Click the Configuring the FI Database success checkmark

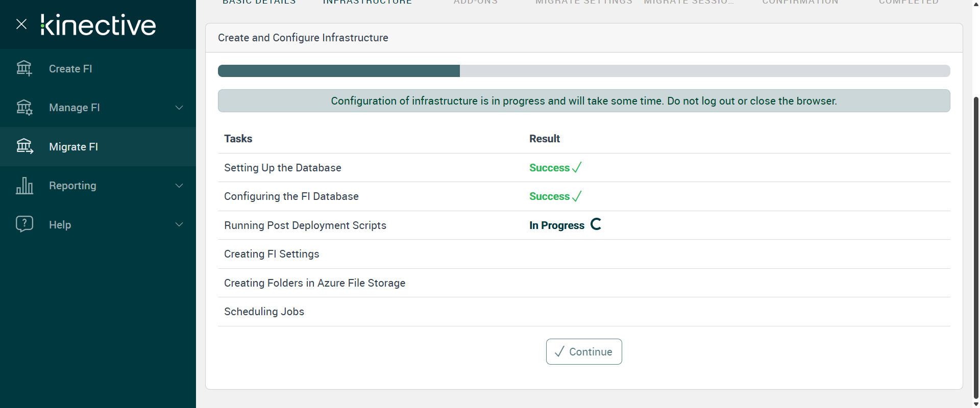pos(577,196)
